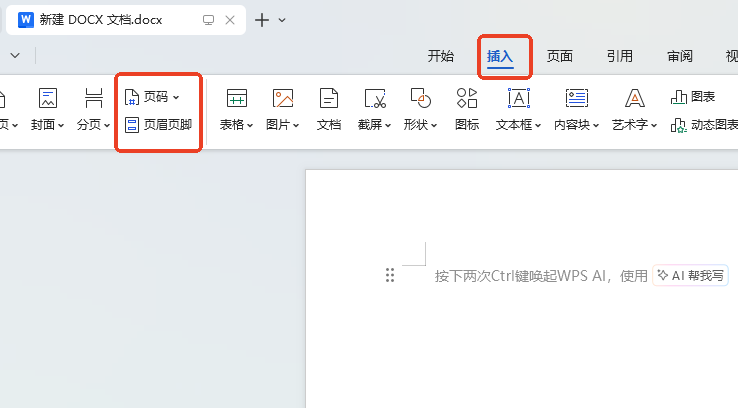The height and width of the screenshot is (408, 738).
Task: Click the WordArt (艺术字) icon
Action: click(x=634, y=98)
